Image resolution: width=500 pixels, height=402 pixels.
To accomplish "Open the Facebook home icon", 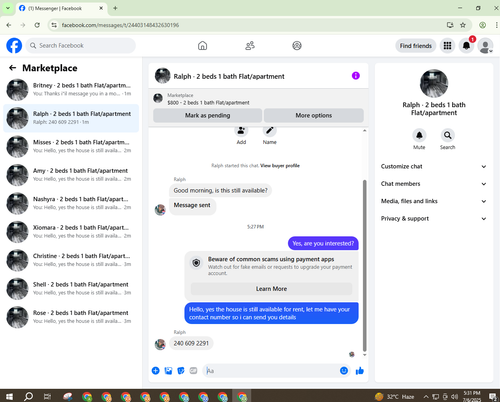I will [x=202, y=46].
